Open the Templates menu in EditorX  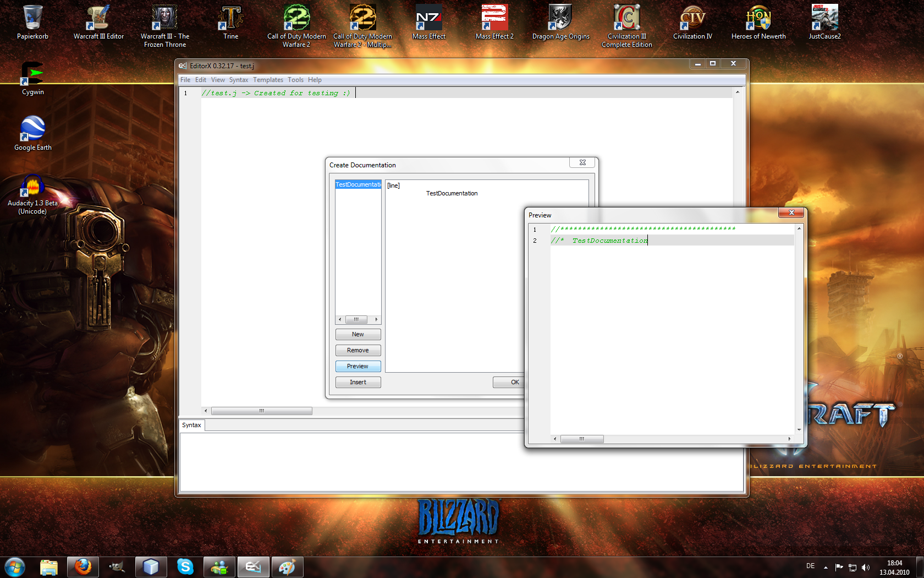[268, 80]
